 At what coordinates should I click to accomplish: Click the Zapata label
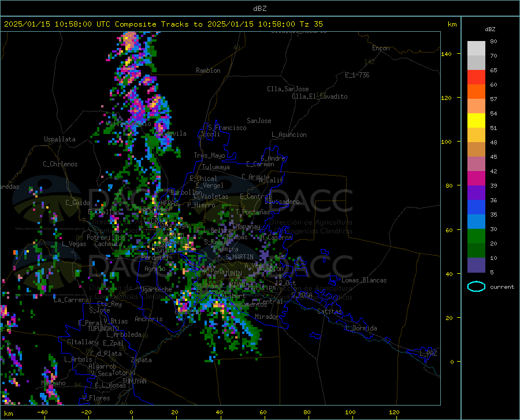coord(142,360)
